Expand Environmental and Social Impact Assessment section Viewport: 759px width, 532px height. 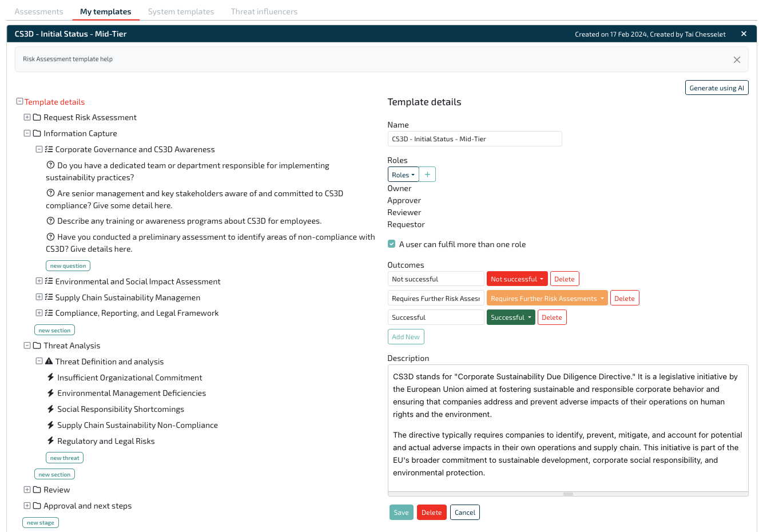(x=39, y=281)
